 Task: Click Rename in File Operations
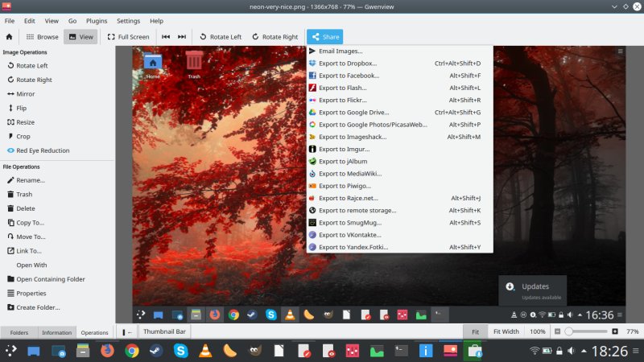26,180
